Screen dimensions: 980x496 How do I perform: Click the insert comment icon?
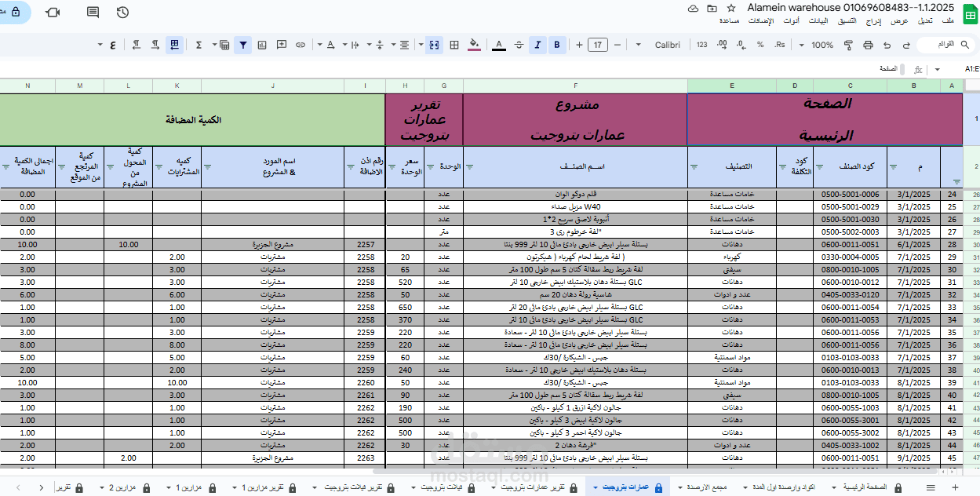point(281,45)
